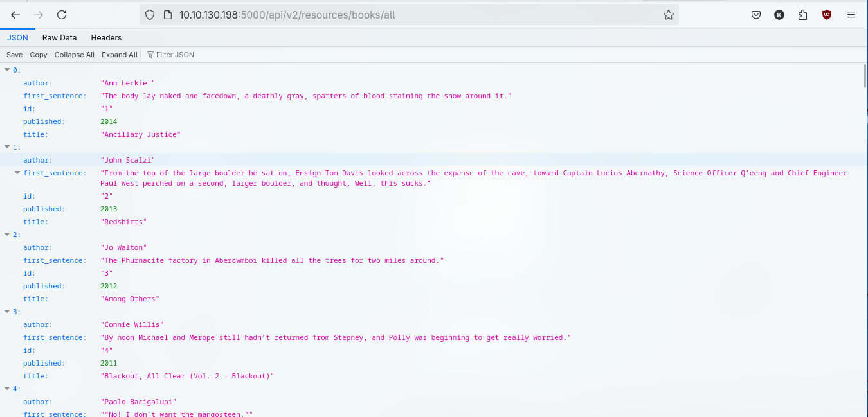Select the title "Redshirts"
Screen dimensions: 868x417
pyautogui.click(x=123, y=222)
